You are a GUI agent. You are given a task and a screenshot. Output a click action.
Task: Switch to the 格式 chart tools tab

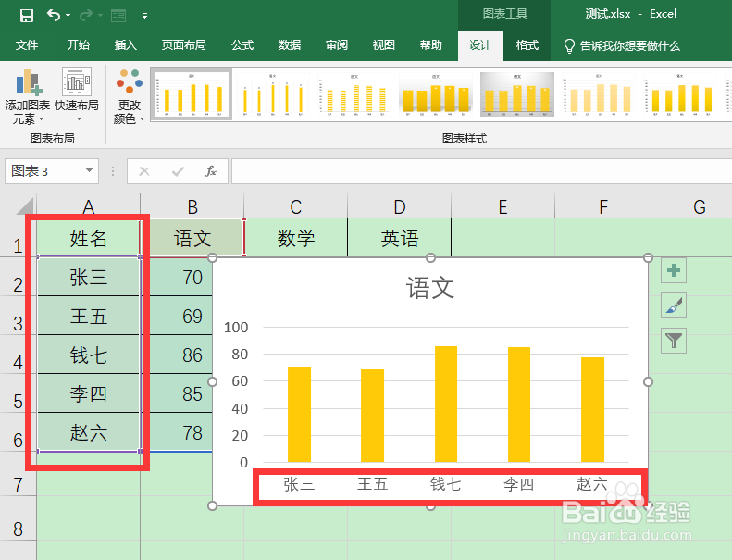(x=527, y=45)
